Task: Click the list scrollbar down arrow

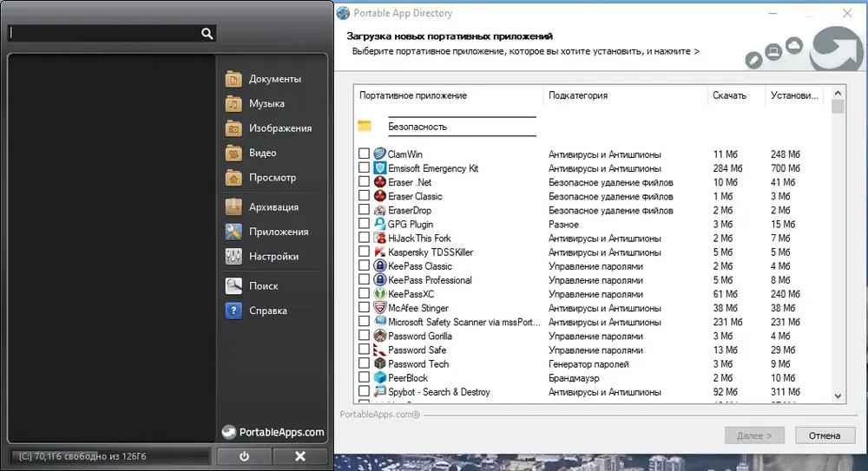Action: (x=838, y=396)
